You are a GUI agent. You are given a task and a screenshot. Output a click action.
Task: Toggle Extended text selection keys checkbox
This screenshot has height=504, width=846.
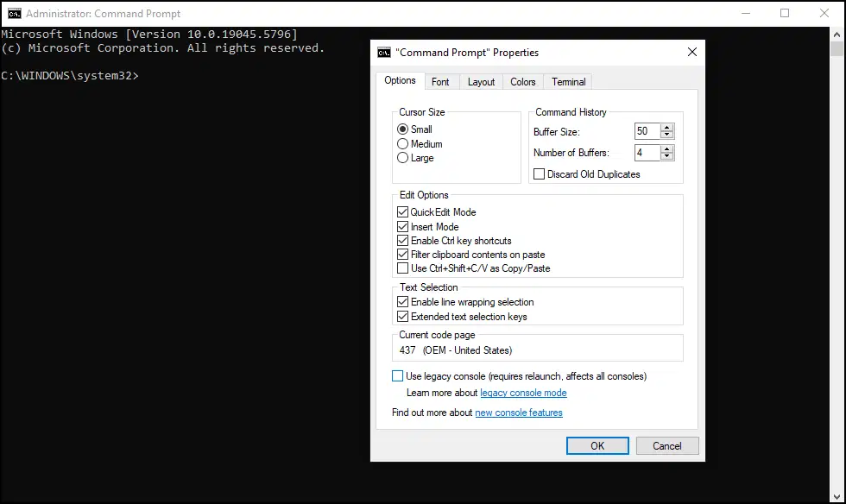click(x=402, y=317)
